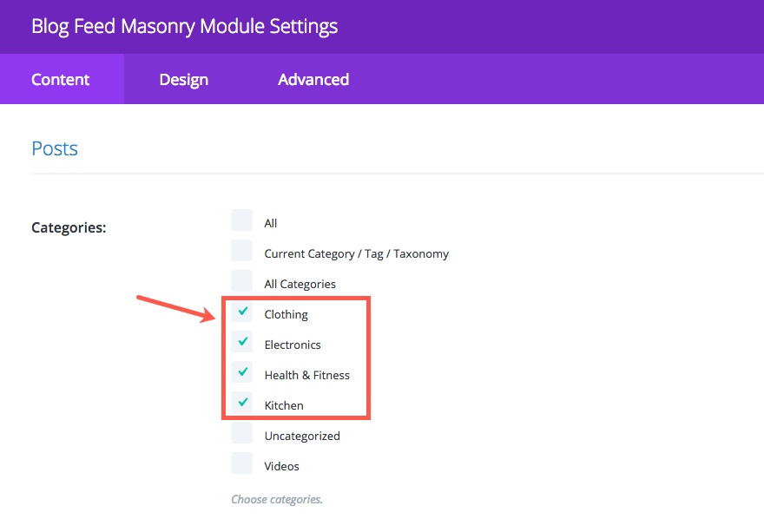This screenshot has height=532, width=764.
Task: Deselect the Electronics category checkbox
Action: (x=242, y=342)
